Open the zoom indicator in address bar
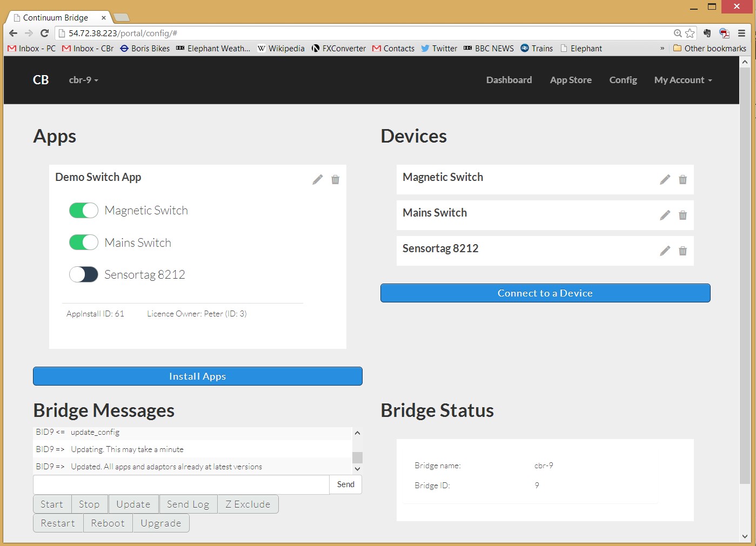The width and height of the screenshot is (756, 546). pyautogui.click(x=678, y=33)
